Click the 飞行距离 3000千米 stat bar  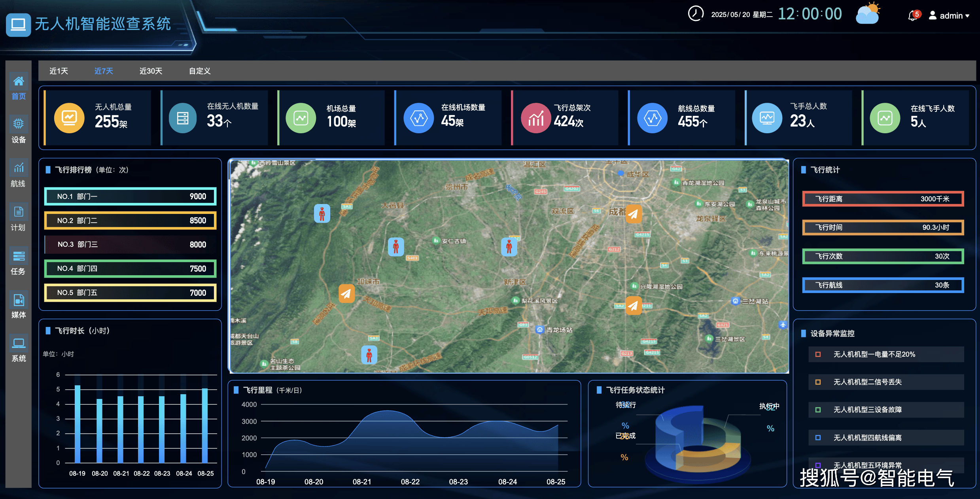point(882,199)
